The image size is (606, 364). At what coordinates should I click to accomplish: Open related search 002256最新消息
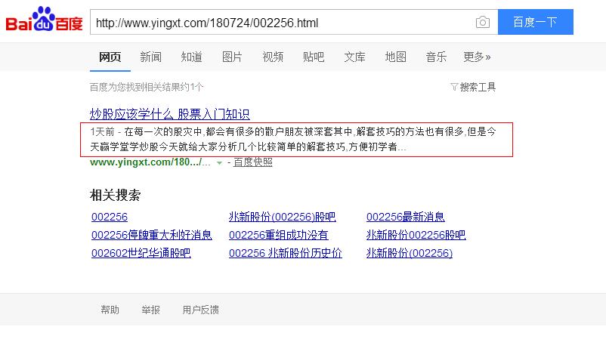[406, 217]
